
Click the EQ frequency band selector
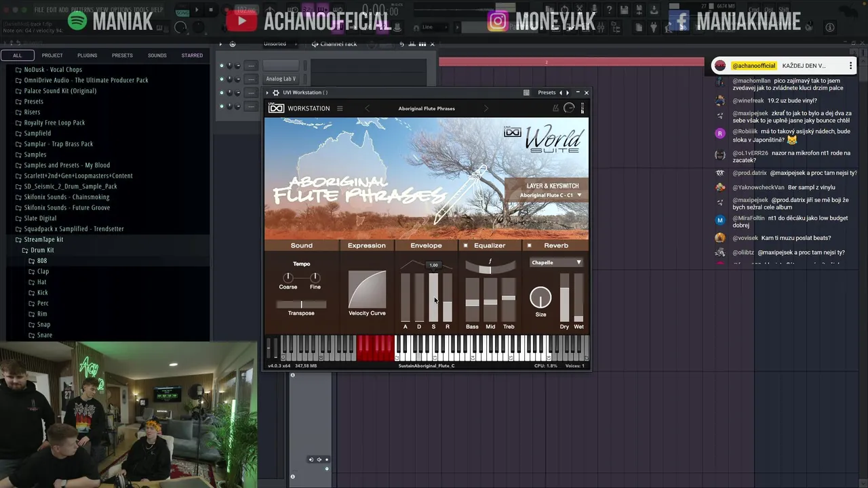point(490,266)
